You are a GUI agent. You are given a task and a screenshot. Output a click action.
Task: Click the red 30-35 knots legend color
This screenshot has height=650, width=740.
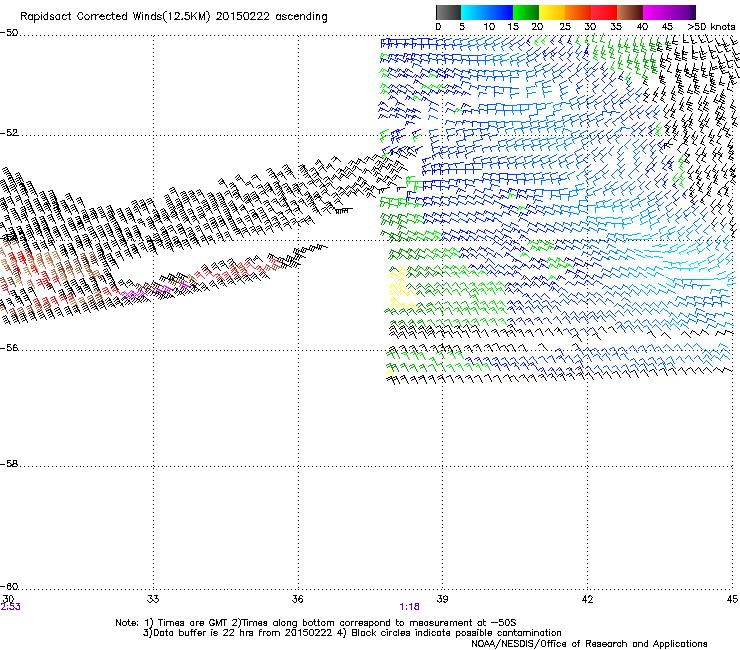click(604, 12)
